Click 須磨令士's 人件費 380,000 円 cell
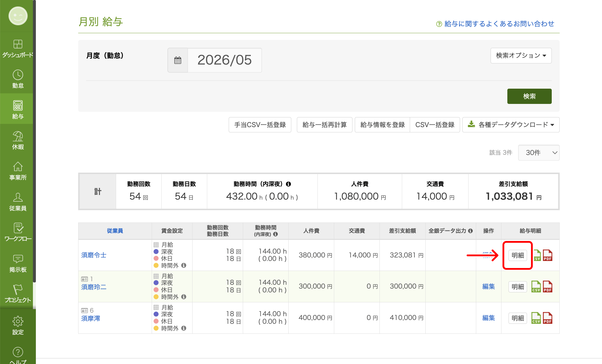Image resolution: width=602 pixels, height=364 pixels. click(311, 255)
